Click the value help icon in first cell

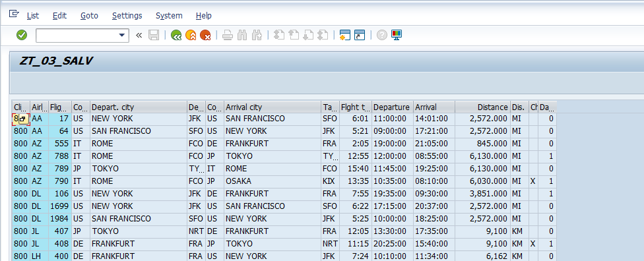coord(23,119)
